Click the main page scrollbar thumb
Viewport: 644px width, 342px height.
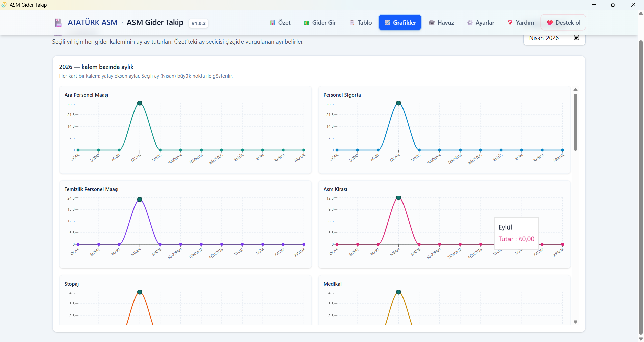(x=641, y=187)
